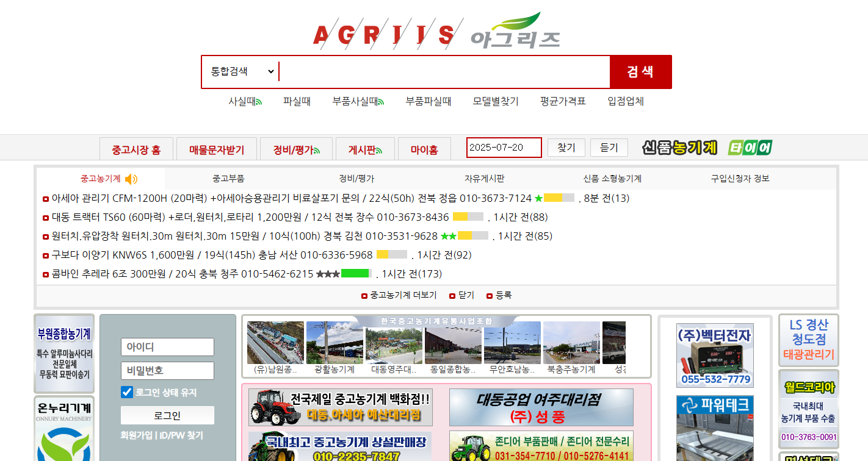Open the 온누리기계 side banner
This screenshot has width=868, height=461.
pyautogui.click(x=64, y=429)
